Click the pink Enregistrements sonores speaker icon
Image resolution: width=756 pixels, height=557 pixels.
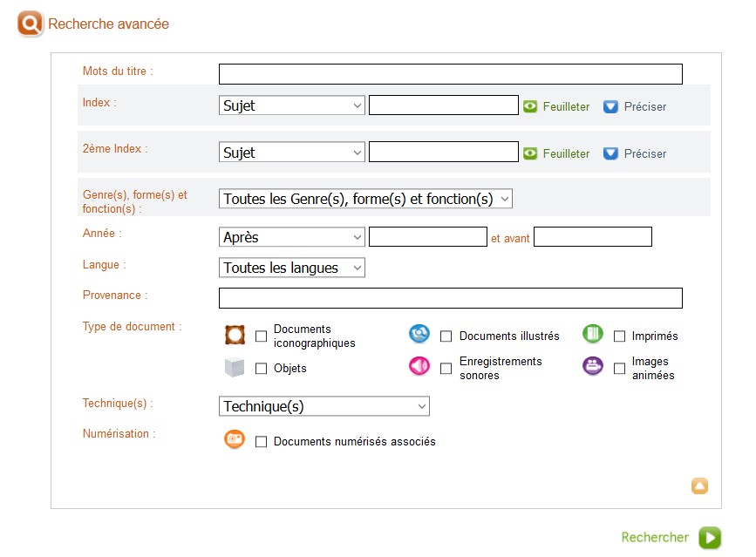pyautogui.click(x=419, y=366)
